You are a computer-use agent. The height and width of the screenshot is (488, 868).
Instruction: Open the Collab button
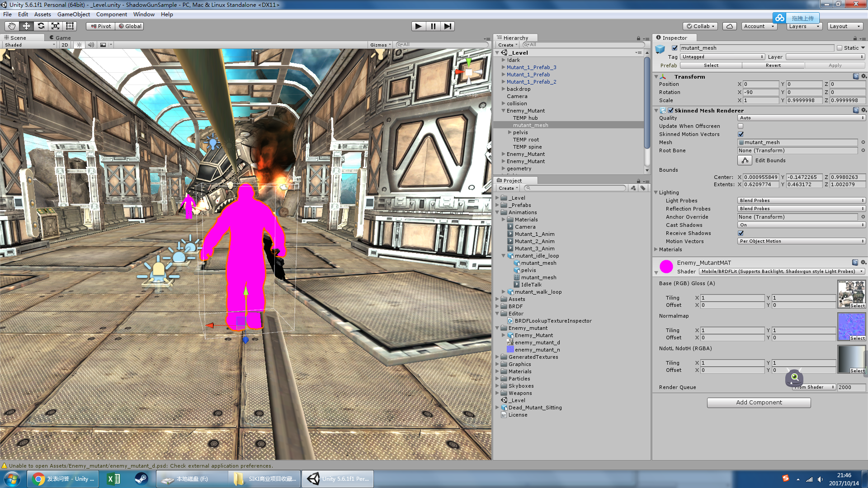701,26
